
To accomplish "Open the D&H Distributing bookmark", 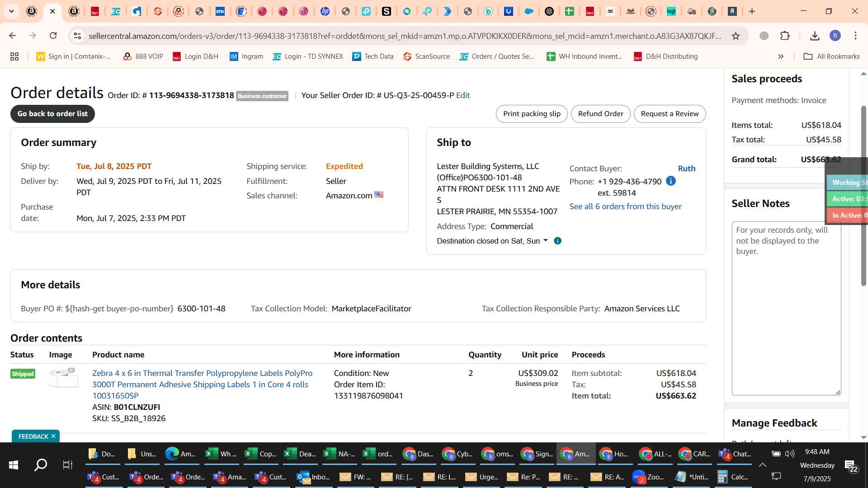I will [x=665, y=56].
